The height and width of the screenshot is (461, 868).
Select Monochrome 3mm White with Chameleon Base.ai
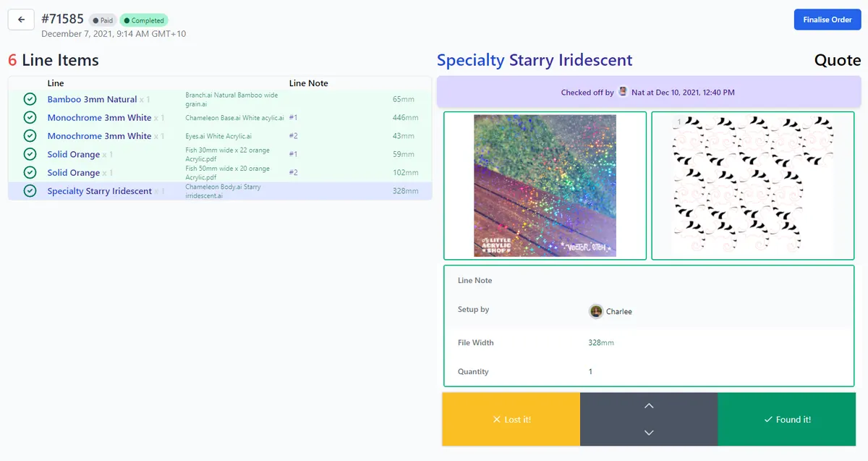(x=99, y=117)
